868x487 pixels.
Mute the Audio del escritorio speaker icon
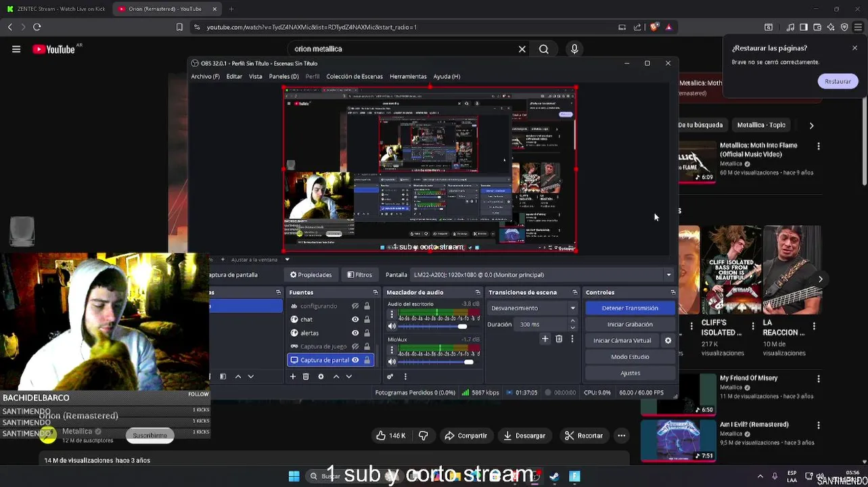392,326
